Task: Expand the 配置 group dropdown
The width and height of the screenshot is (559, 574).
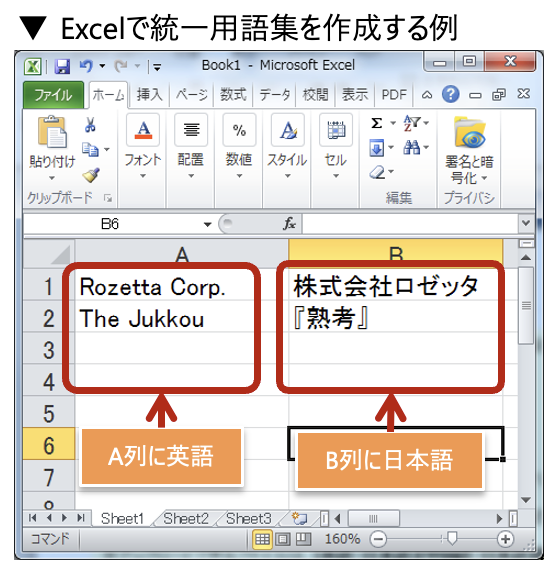Action: [191, 176]
